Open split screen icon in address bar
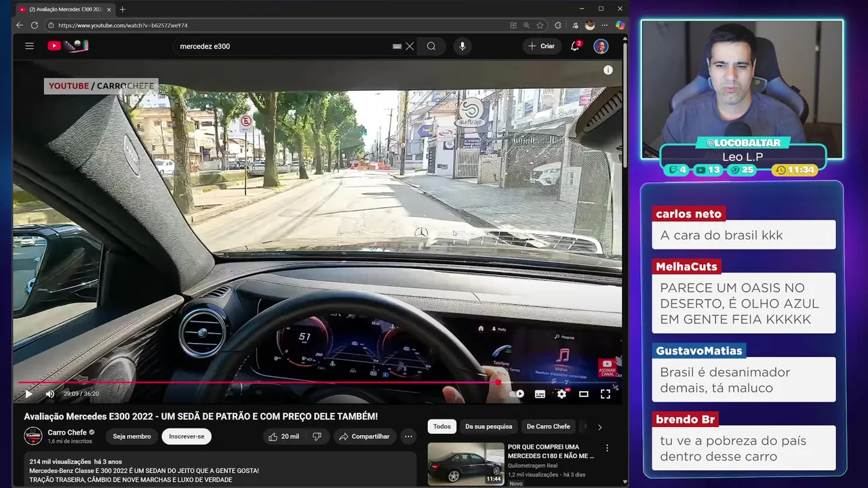This screenshot has width=868, height=488. click(x=513, y=25)
